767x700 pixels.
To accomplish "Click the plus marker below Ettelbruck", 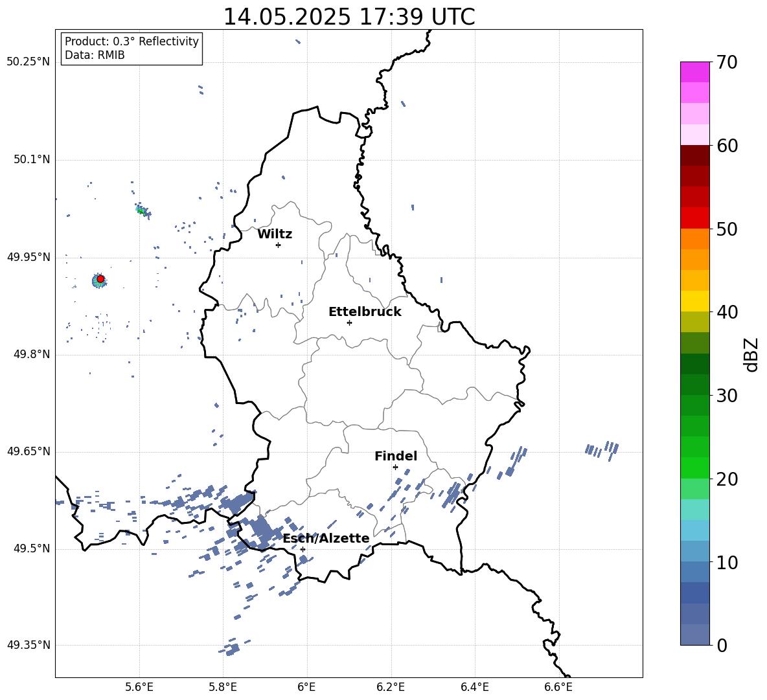I will [349, 322].
